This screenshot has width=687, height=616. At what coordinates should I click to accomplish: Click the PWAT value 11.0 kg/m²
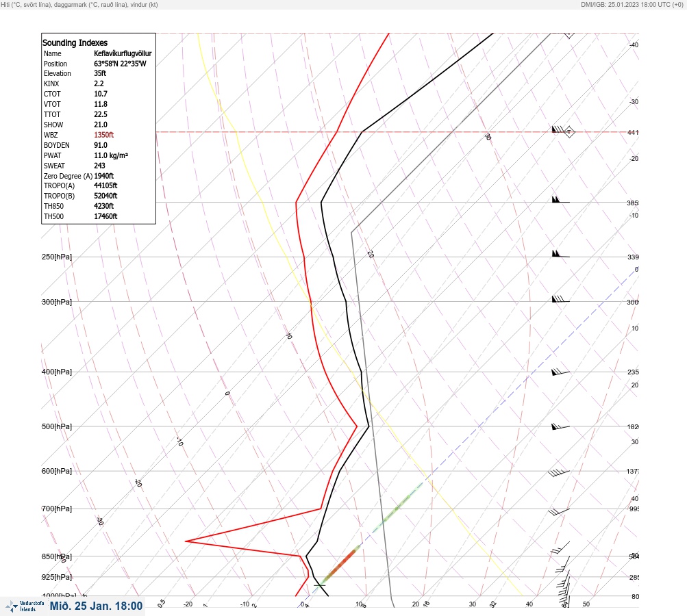111,155
